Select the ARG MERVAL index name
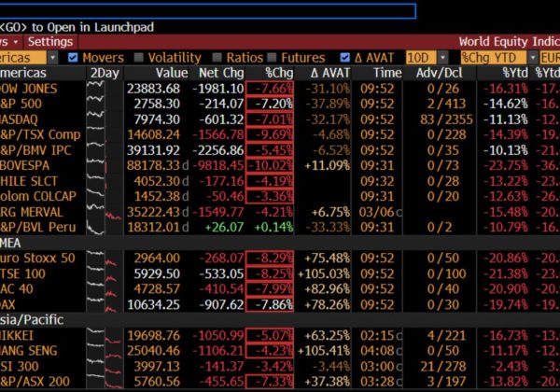The image size is (560, 392). (32, 212)
